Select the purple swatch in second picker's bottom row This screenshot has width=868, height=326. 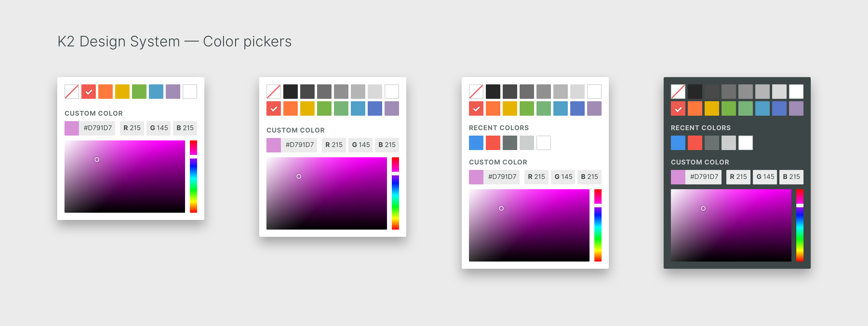(392, 108)
